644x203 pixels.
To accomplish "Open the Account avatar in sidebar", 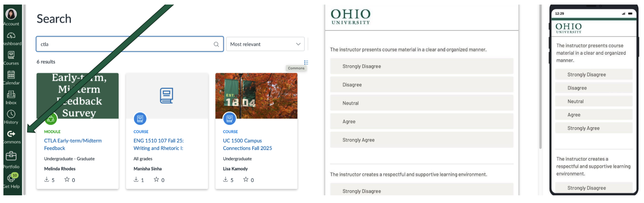I will (11, 14).
